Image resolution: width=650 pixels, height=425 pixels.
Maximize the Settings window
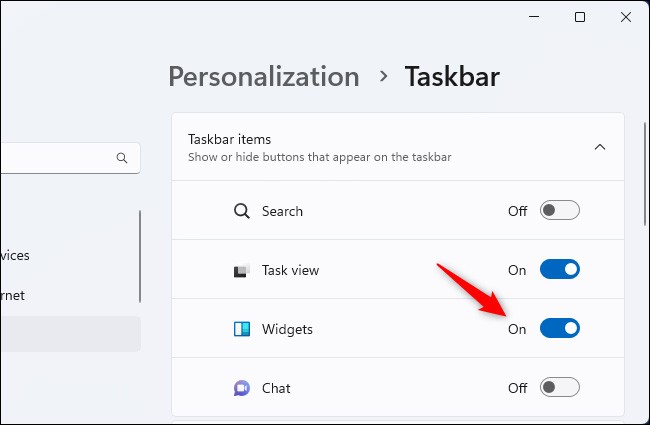click(x=580, y=17)
